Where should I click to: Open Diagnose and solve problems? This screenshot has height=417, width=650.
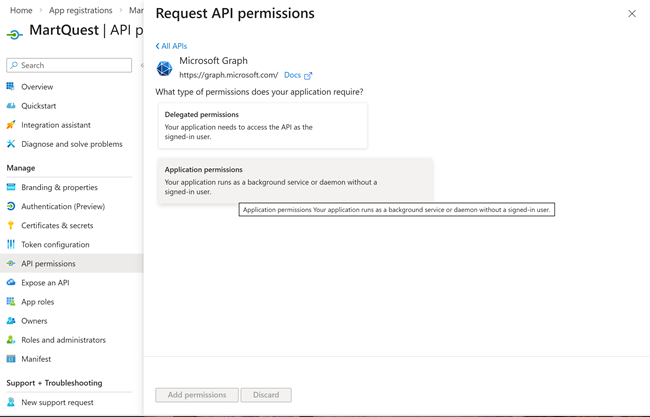(x=71, y=144)
